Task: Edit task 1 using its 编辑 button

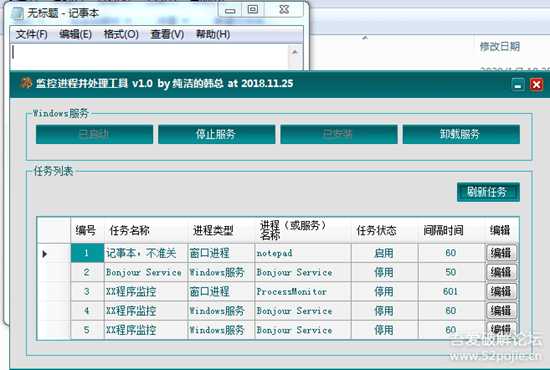Action: pyautogui.click(x=501, y=253)
